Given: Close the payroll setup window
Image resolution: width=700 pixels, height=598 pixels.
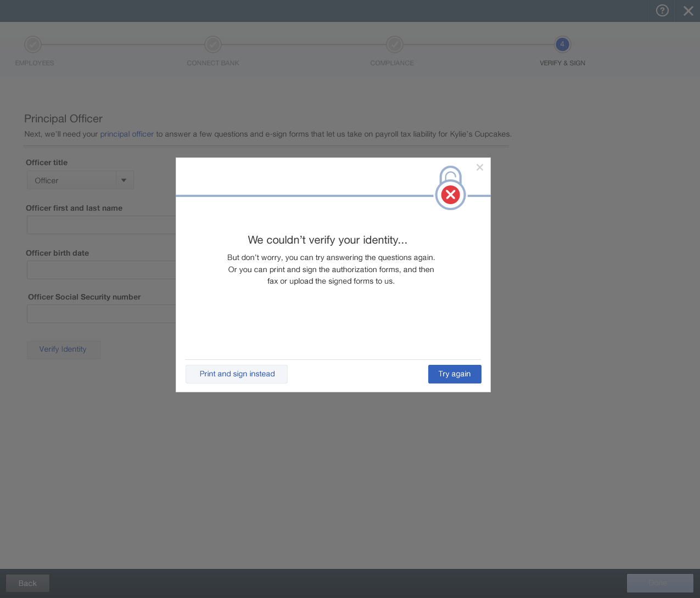Looking at the screenshot, I should point(688,11).
